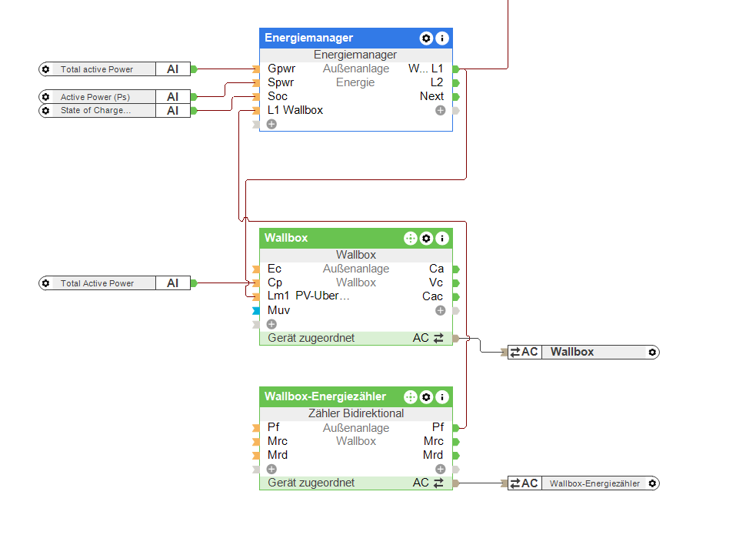This screenshot has height=545, width=756.
Task: Click move-handle icon on Wallbox-Energiezähler block
Action: [411, 397]
